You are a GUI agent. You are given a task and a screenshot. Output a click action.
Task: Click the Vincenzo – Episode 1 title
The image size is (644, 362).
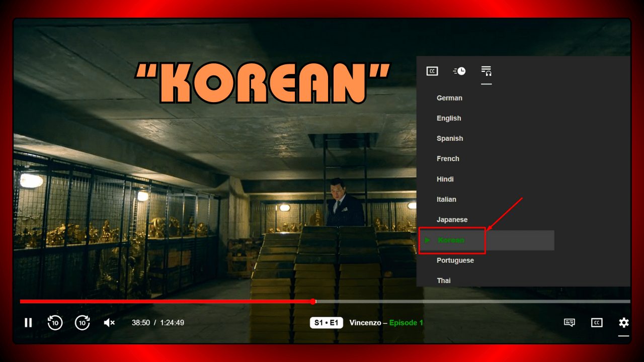pyautogui.click(x=386, y=323)
